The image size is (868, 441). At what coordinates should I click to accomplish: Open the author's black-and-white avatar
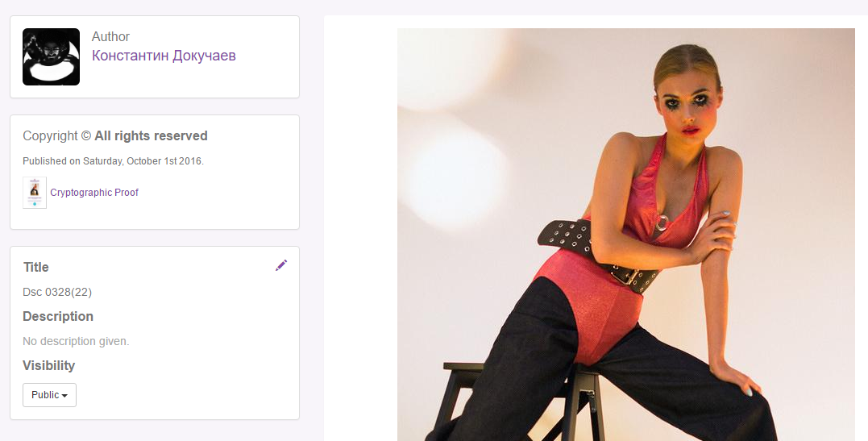click(x=51, y=56)
